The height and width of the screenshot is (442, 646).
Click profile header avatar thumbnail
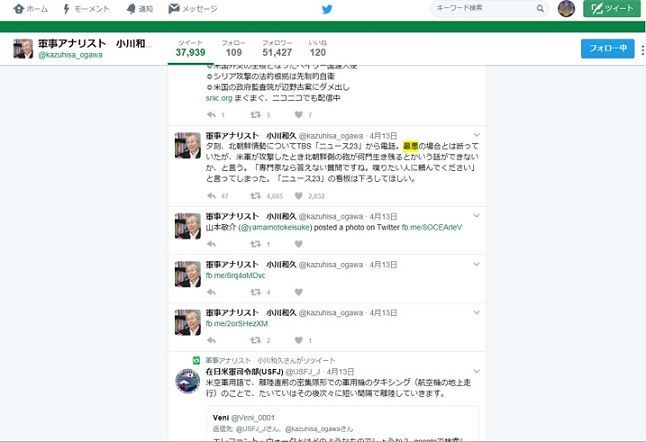(23, 49)
